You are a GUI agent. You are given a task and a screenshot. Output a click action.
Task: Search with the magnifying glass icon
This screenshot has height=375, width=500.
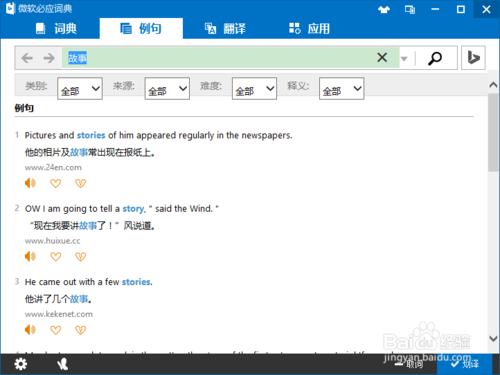[x=435, y=58]
